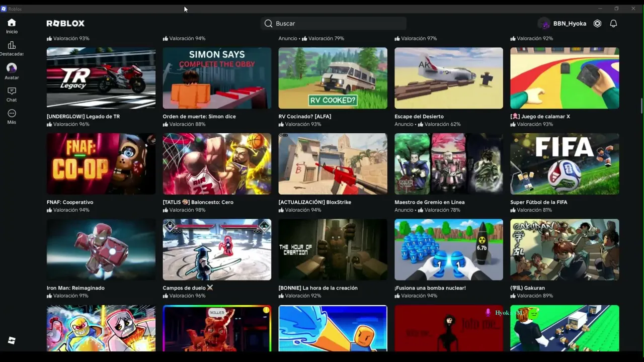Open the "RV Cocinado? [ALFA]" title
This screenshot has height=362, width=644.
coord(305,117)
